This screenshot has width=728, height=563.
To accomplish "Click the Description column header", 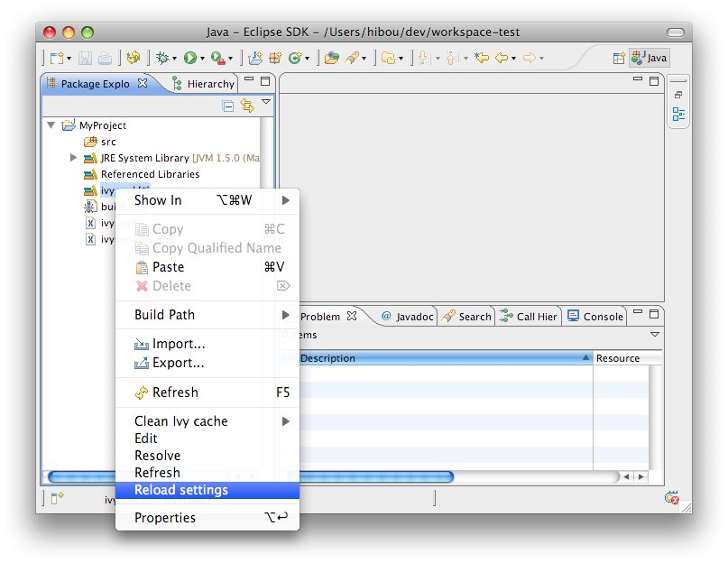I will click(442, 358).
